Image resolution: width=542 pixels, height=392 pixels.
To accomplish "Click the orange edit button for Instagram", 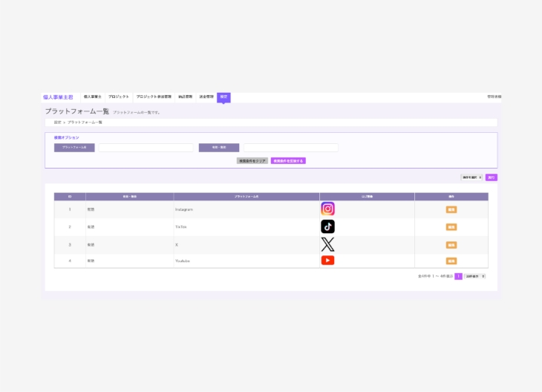I will (x=451, y=209).
